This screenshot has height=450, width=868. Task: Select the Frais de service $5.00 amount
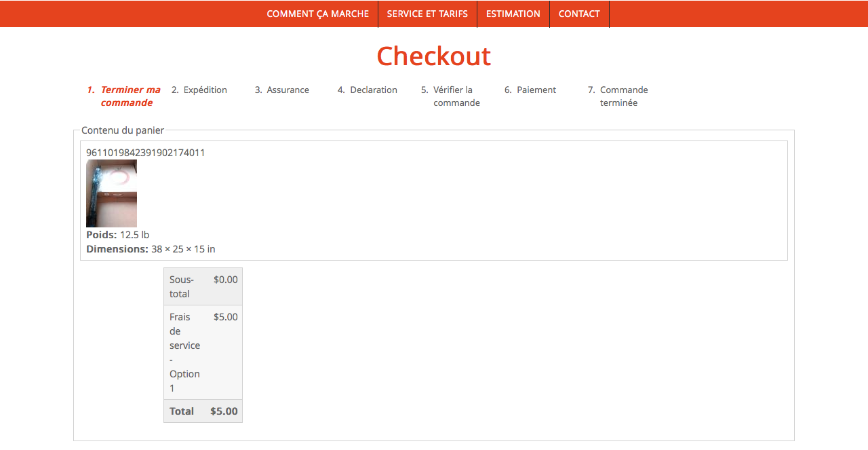(x=225, y=317)
